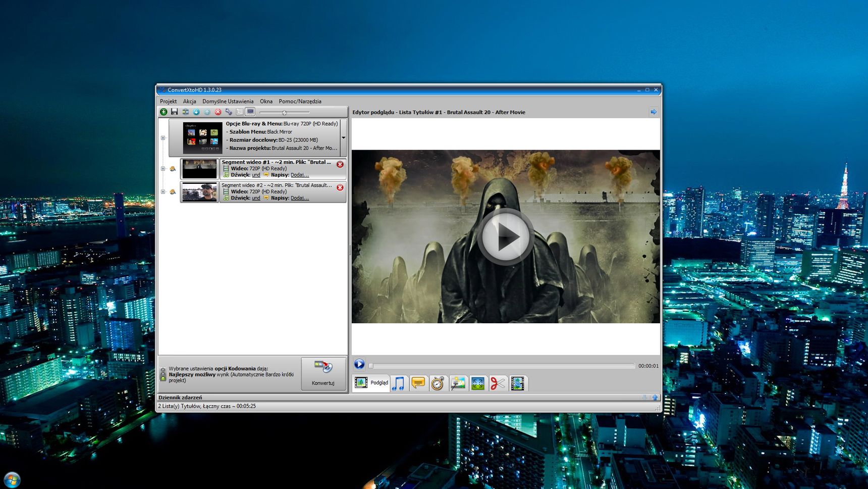
Task: Open the Windows Start button
Action: pos(12,479)
